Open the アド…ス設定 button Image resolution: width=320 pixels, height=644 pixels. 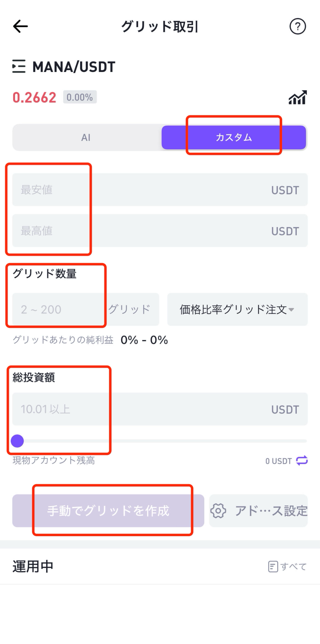(258, 511)
